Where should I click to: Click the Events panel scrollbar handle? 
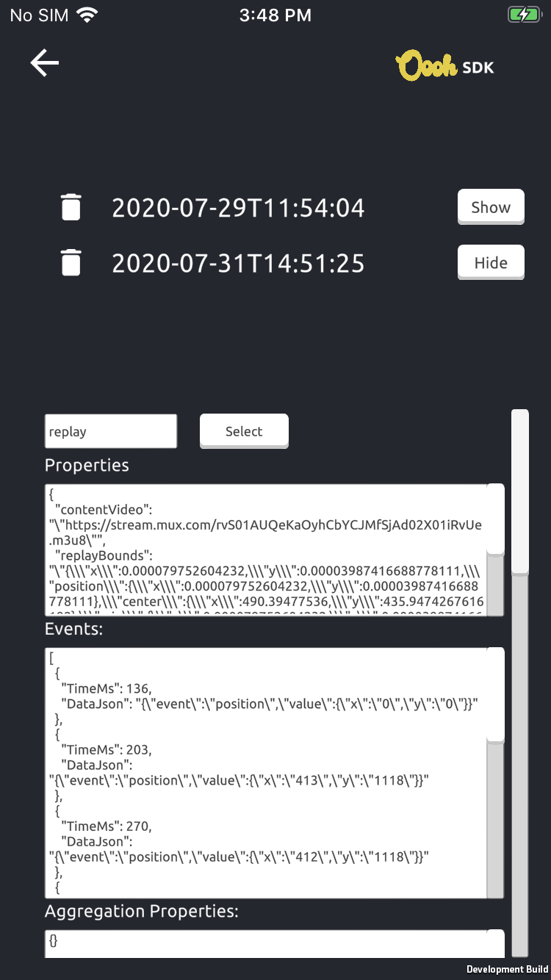click(496, 694)
